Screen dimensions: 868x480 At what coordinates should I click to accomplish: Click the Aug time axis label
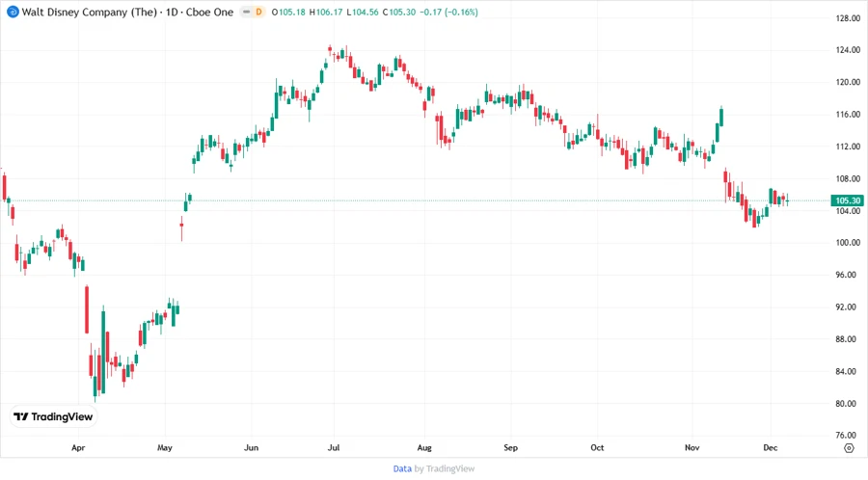click(424, 448)
